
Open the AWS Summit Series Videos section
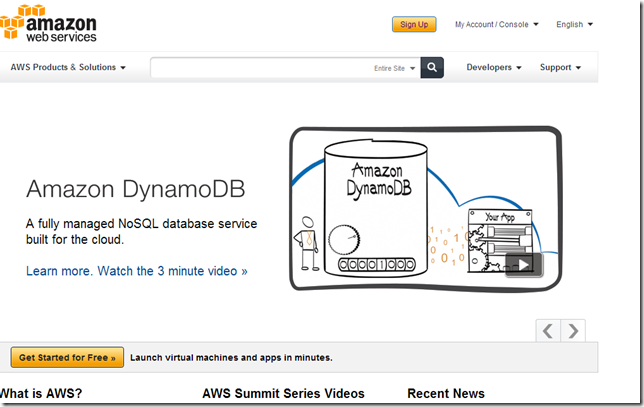pos(283,394)
